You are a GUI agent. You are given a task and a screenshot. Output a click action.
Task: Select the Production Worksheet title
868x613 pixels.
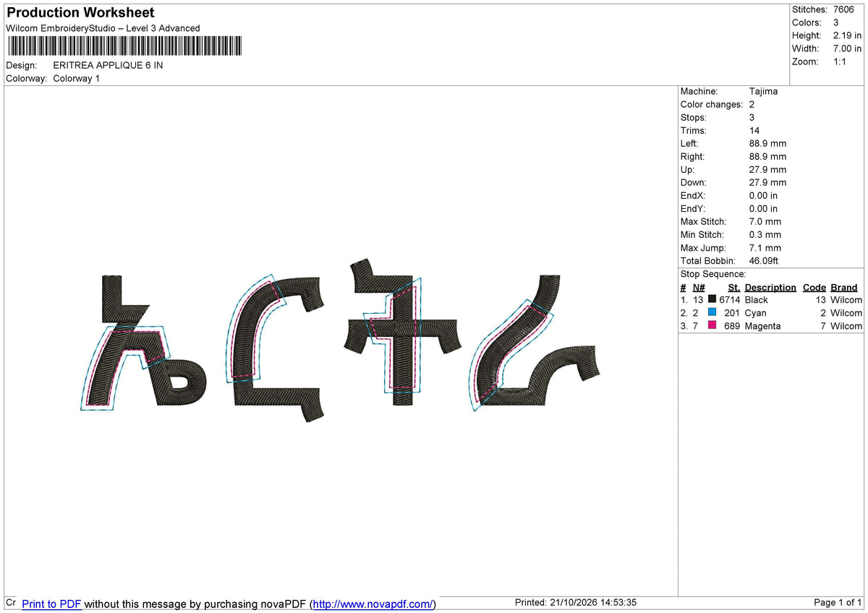[80, 12]
